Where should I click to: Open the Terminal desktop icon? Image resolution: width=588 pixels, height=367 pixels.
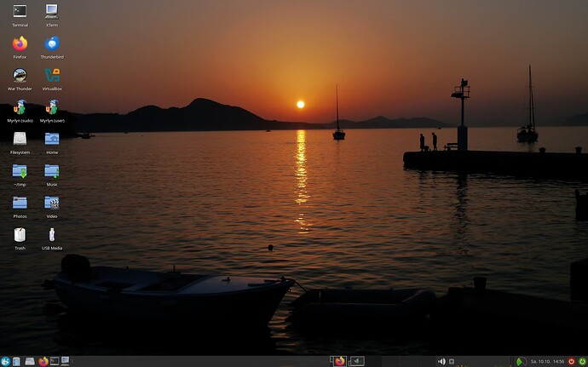tap(20, 15)
